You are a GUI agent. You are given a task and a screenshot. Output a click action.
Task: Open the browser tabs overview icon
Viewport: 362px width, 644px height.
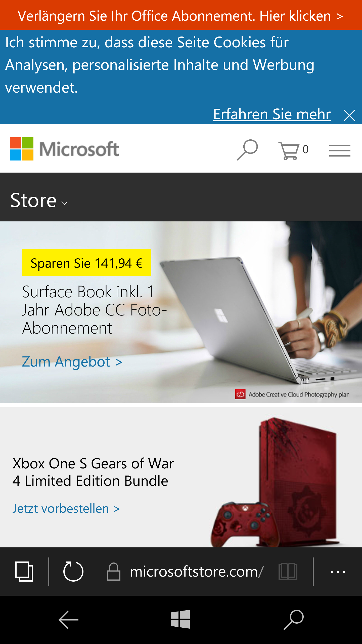tap(24, 571)
